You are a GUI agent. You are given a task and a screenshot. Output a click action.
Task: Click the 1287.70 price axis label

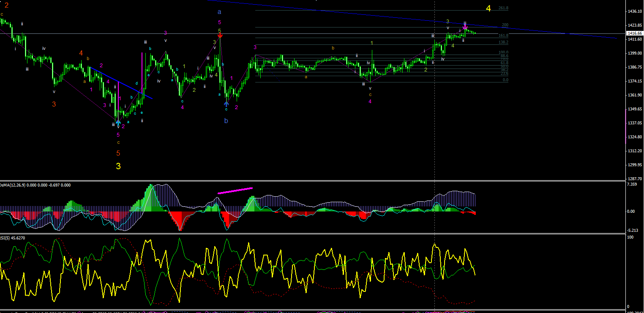[635, 179]
